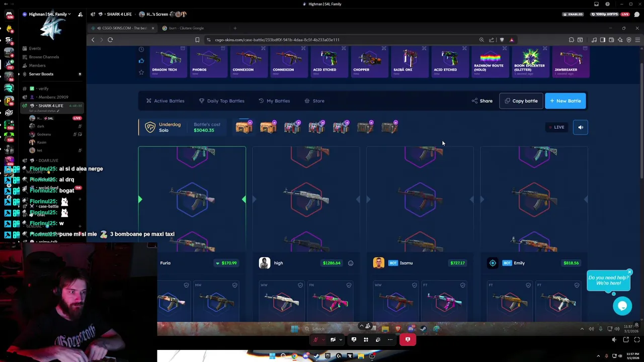The image size is (644, 362).
Task: Click the Brave rewards triangle icon
Action: click(x=512, y=40)
